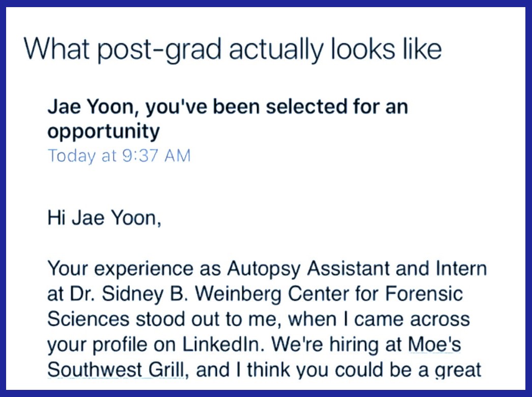Follow the underlined "Southwest Grill" link
Image resolution: width=532 pixels, height=397 pixels.
(115, 369)
